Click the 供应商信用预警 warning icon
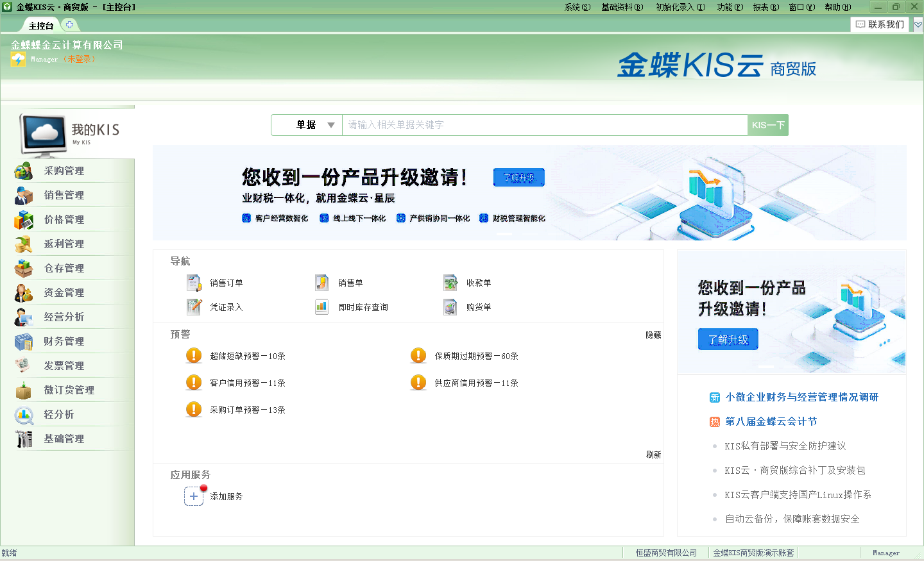 click(x=418, y=382)
